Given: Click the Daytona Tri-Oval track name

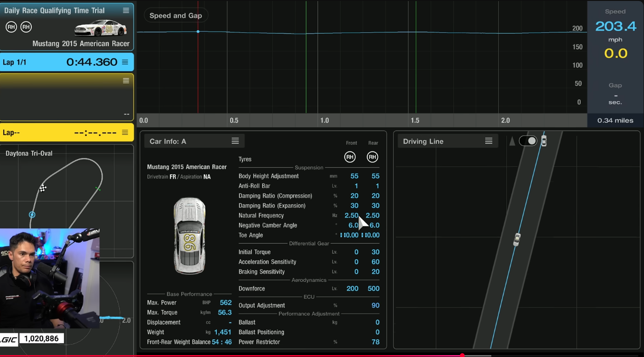Looking at the screenshot, I should click(x=29, y=153).
